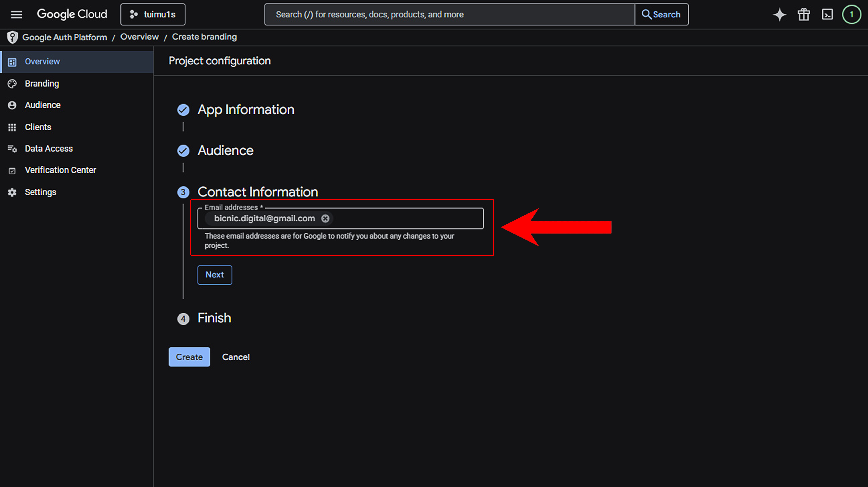Click the Google Auth Platform shield icon
Image resolution: width=868 pixels, height=487 pixels.
point(13,37)
